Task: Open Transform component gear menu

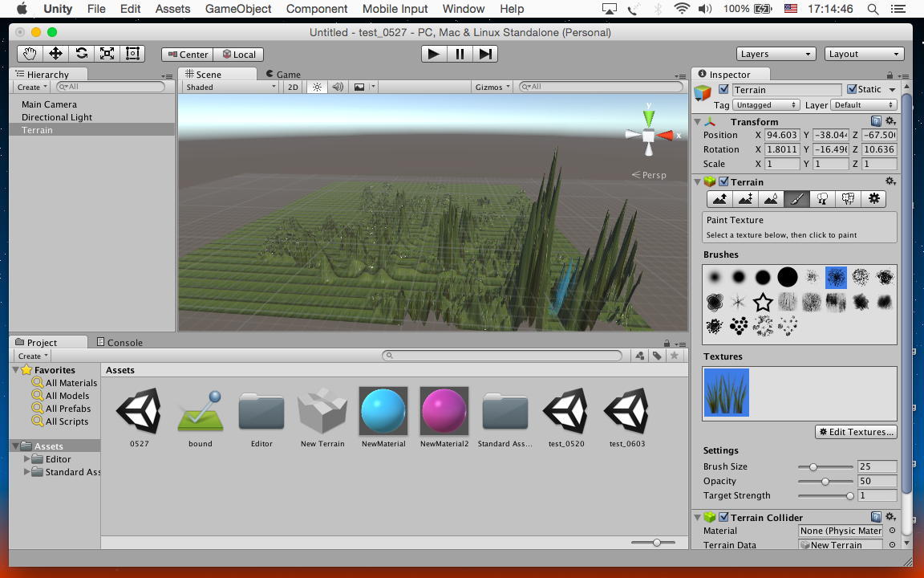Action: [890, 121]
